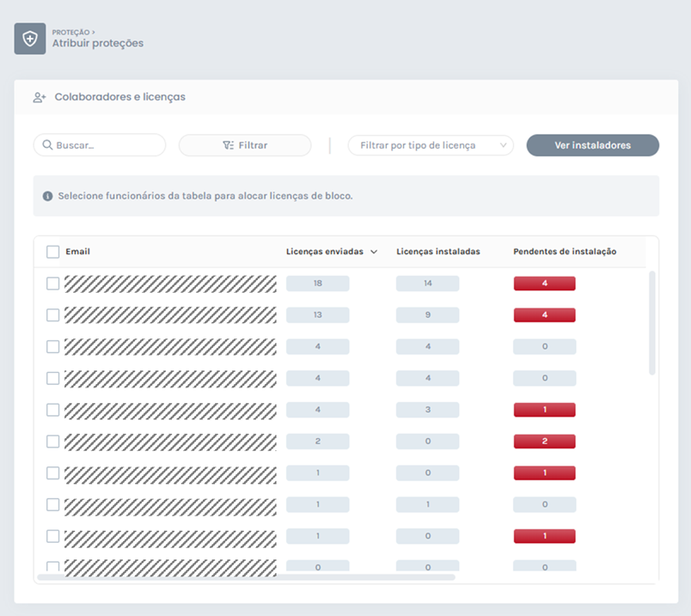Click the magnifying glass search icon
Screen dimensions: 691x616
(47, 145)
